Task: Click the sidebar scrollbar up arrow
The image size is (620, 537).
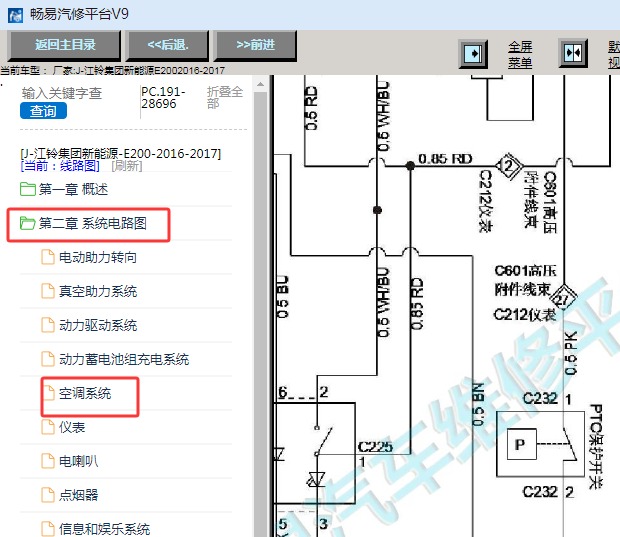Action: (x=261, y=84)
